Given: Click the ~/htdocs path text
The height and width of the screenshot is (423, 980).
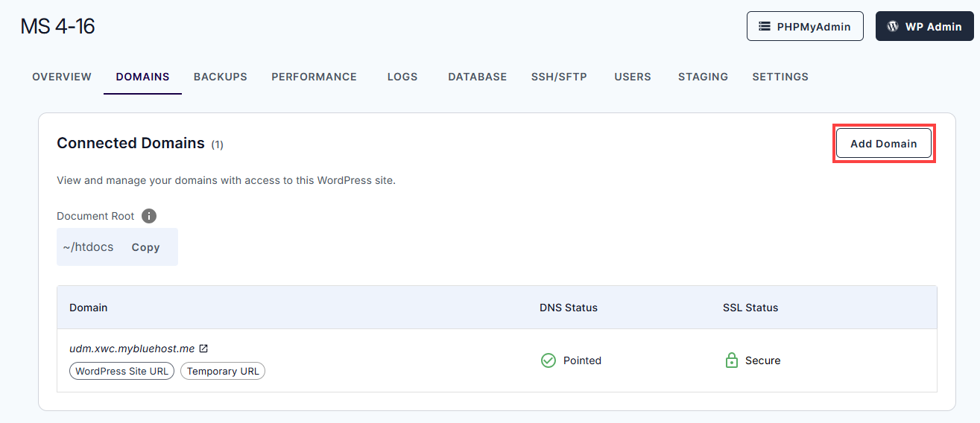Looking at the screenshot, I should (x=88, y=247).
